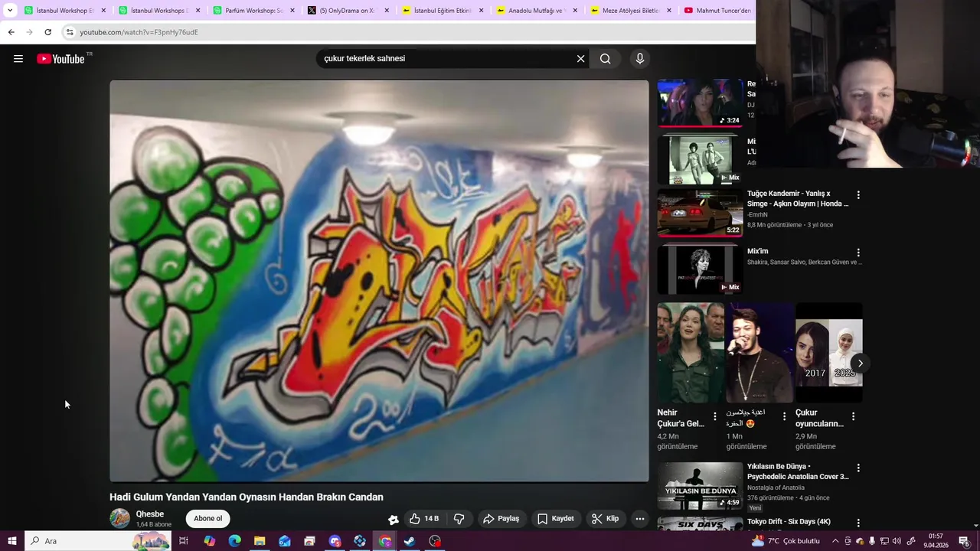Viewport: 980px width, 551px height.
Task: Open options for Yıkılasın Be Dünya video
Action: (x=858, y=468)
